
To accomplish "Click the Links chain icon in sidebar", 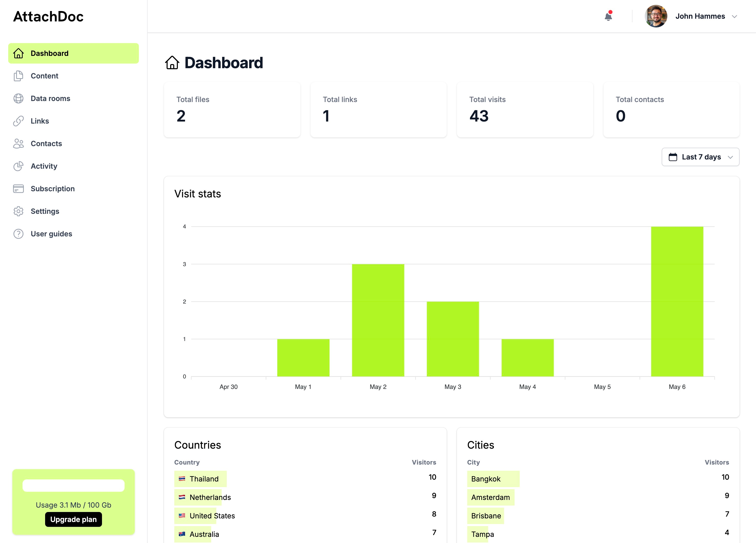I will [18, 121].
